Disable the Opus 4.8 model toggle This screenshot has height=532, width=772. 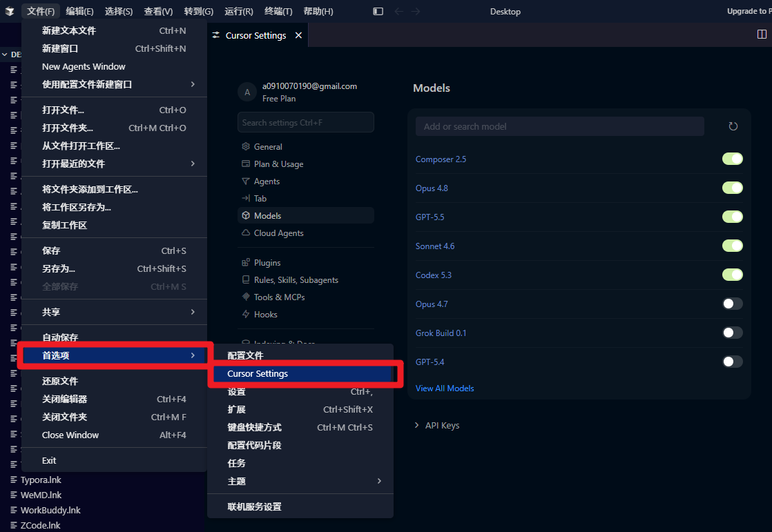732,188
